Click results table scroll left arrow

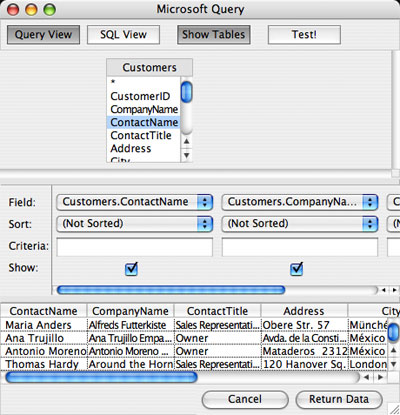pyautogui.click(x=366, y=377)
